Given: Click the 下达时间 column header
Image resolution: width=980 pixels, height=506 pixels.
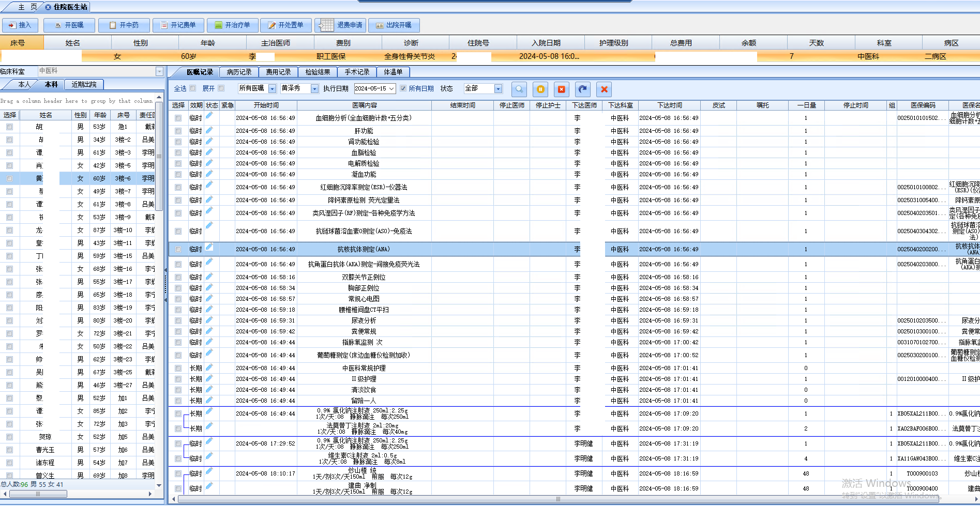Looking at the screenshot, I should [x=670, y=105].
